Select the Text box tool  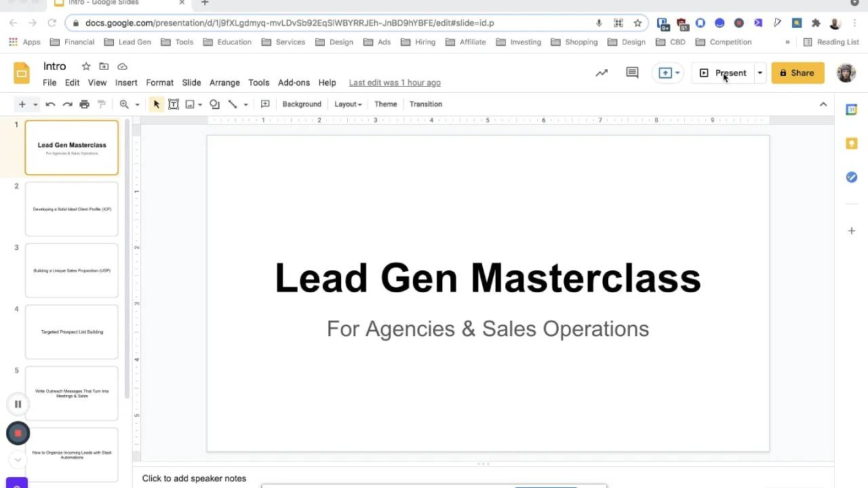coord(174,104)
